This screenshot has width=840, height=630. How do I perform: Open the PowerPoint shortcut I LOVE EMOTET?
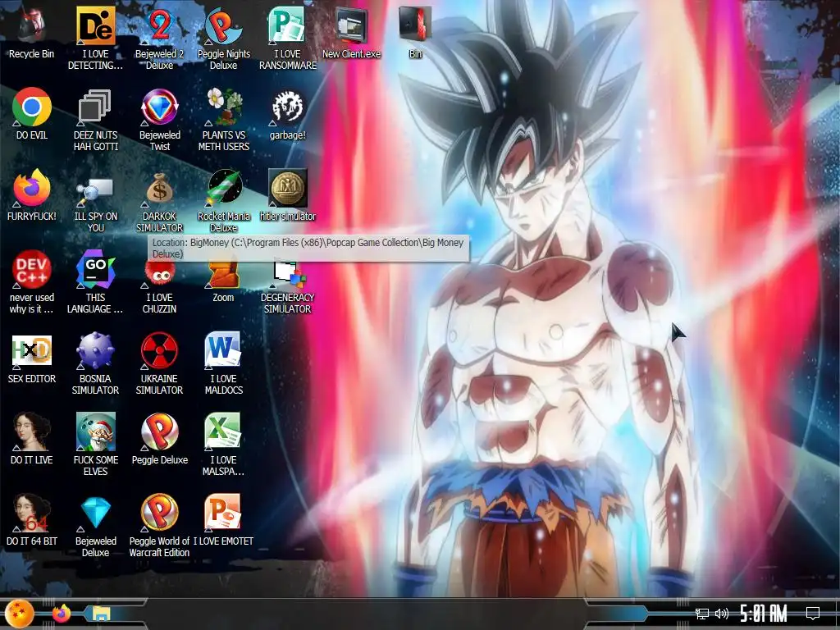click(223, 519)
